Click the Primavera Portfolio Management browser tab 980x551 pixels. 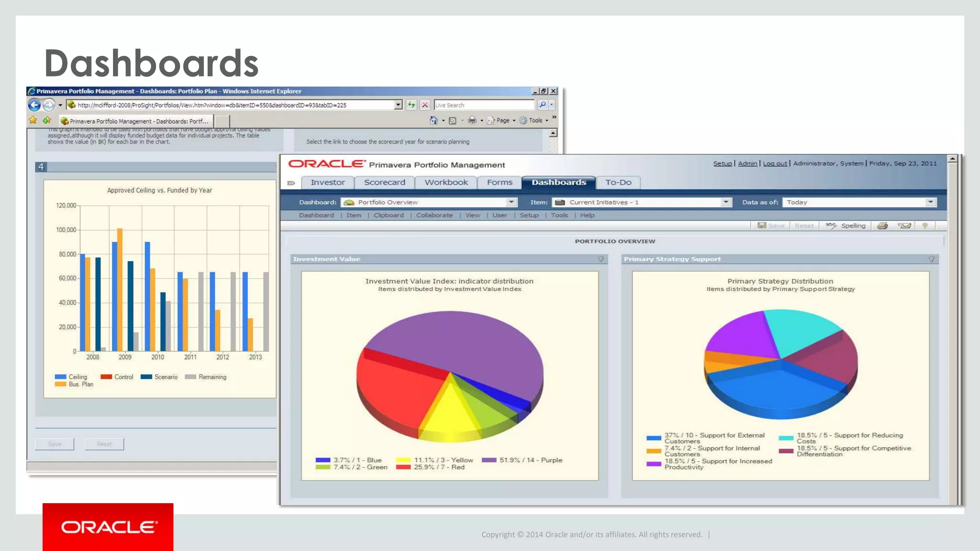tap(135, 121)
